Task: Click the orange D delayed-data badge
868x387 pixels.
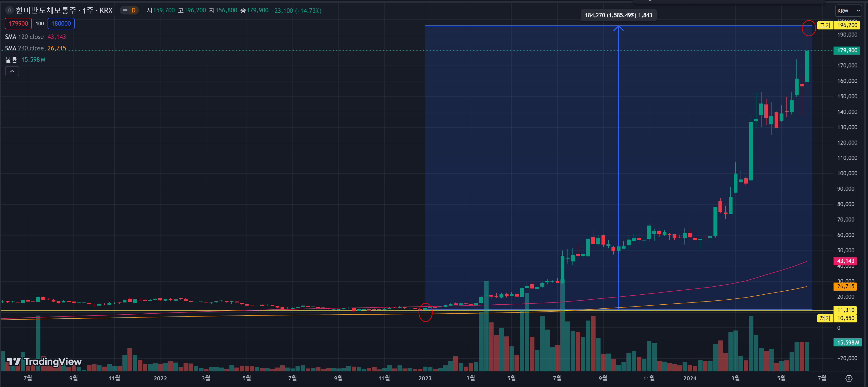Action: pos(133,10)
